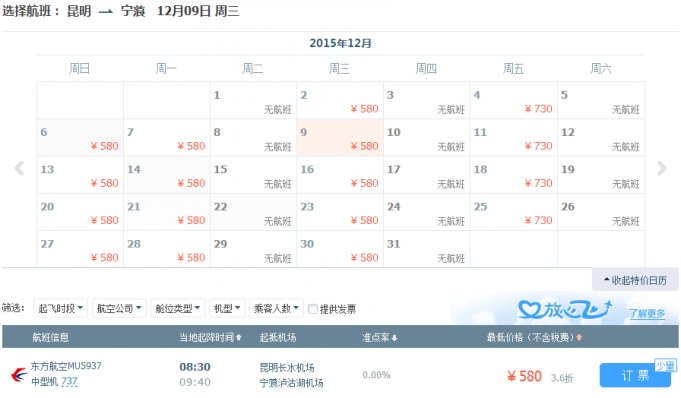The image size is (681, 398).
Task: Open the 航空公司 filter dropdown
Action: coord(119,308)
